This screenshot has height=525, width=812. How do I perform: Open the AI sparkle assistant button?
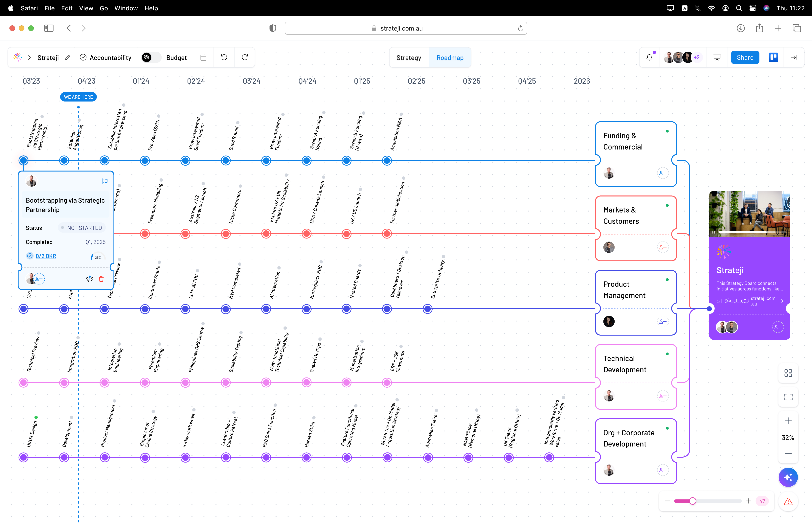pyautogui.click(x=788, y=477)
